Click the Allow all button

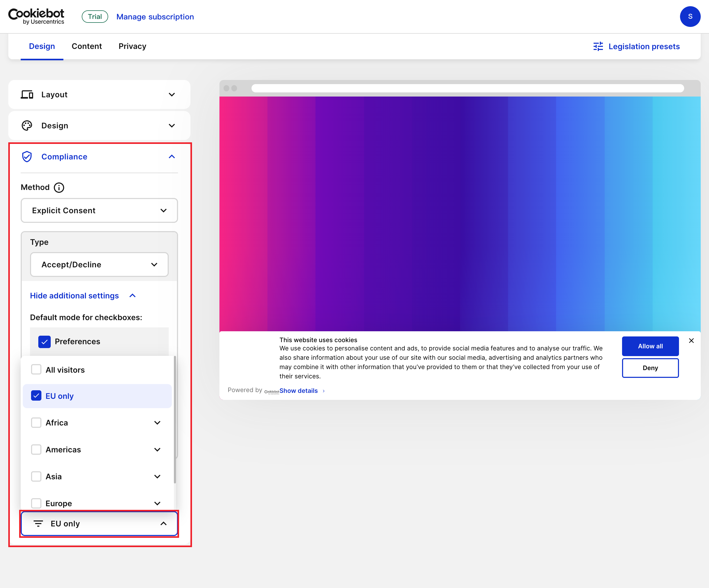[650, 346]
